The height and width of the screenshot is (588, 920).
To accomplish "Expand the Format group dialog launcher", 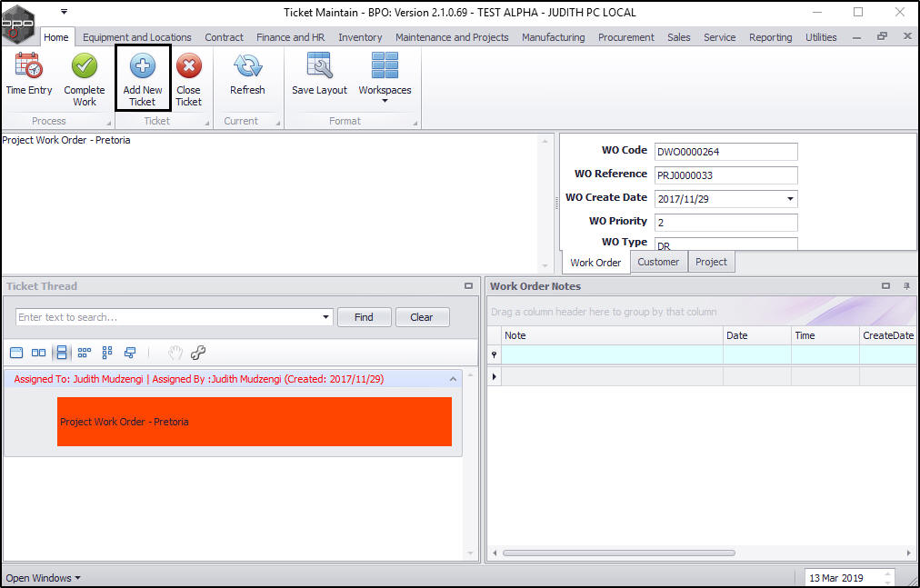I will pos(415,124).
